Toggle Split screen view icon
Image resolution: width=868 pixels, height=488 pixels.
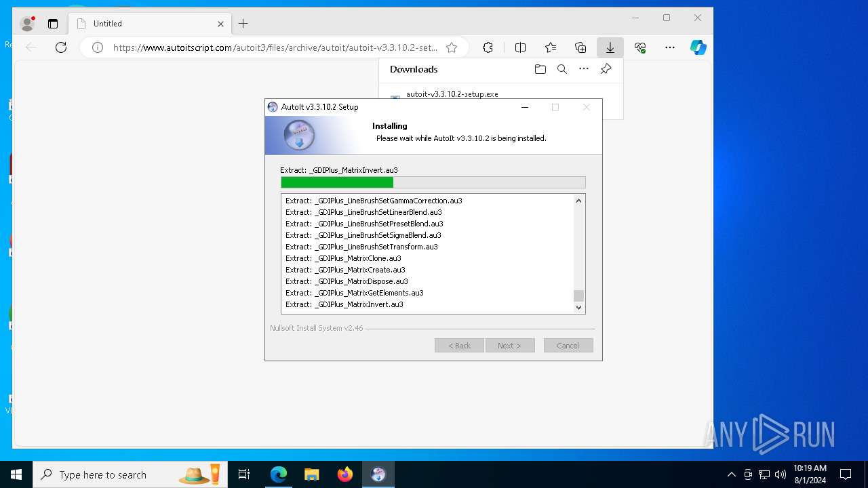click(520, 47)
